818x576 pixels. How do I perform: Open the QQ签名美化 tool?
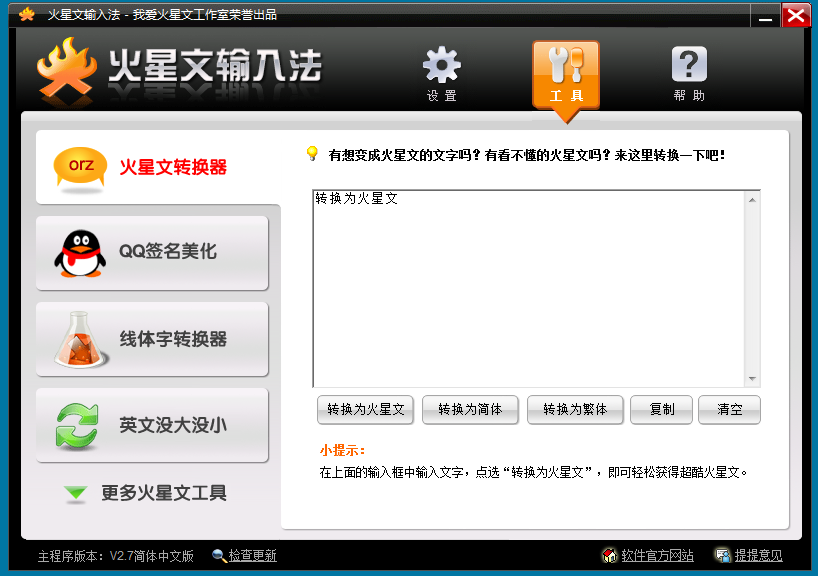[x=152, y=253]
